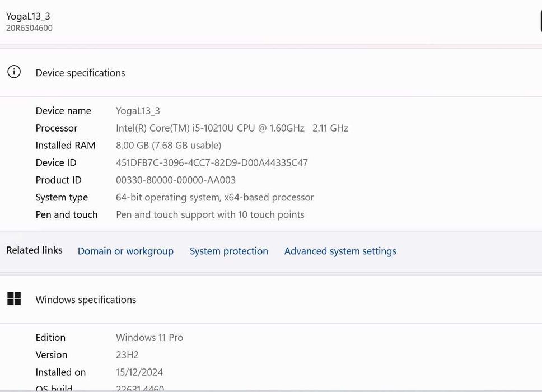Select the Version value 23H2
The image size is (542, 392).
[127, 355]
